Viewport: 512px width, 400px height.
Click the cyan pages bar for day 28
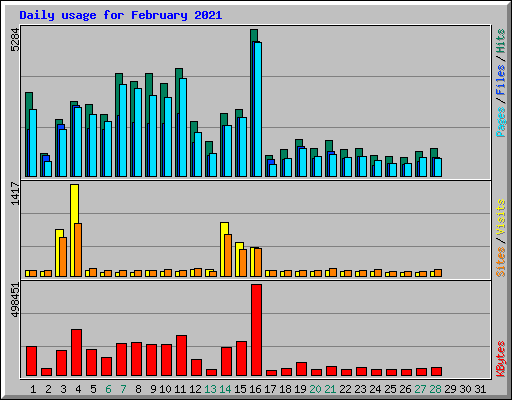point(438,167)
